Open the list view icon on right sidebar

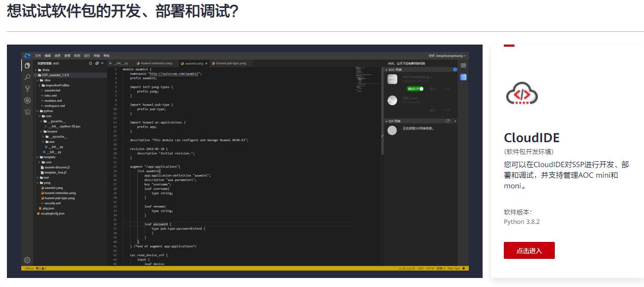pyautogui.click(x=463, y=65)
